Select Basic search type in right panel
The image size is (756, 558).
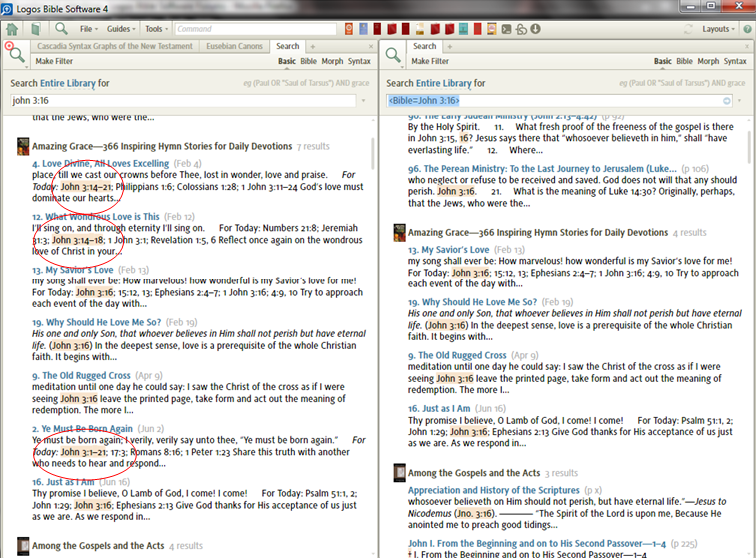coord(663,61)
